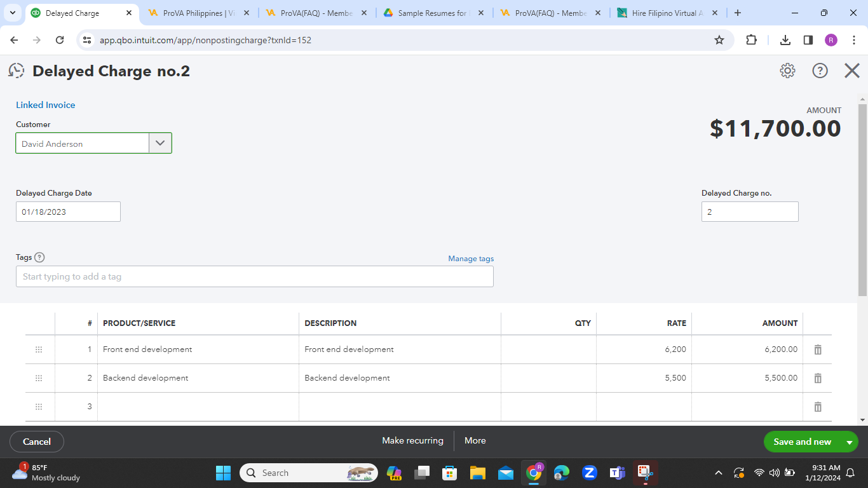
Task: Close the Delayed Charge form with the X
Action: point(852,71)
